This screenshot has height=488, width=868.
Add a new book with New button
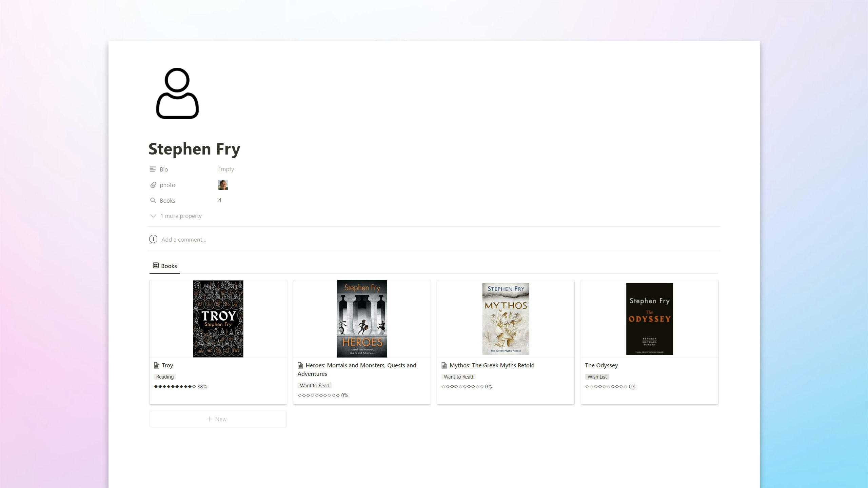coord(218,419)
